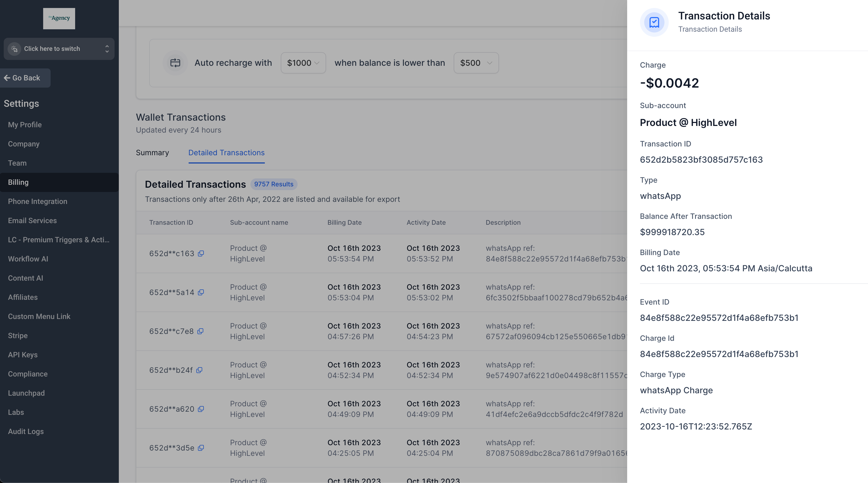Open Launchpad settings
Screen dimensions: 868x483
26,393
